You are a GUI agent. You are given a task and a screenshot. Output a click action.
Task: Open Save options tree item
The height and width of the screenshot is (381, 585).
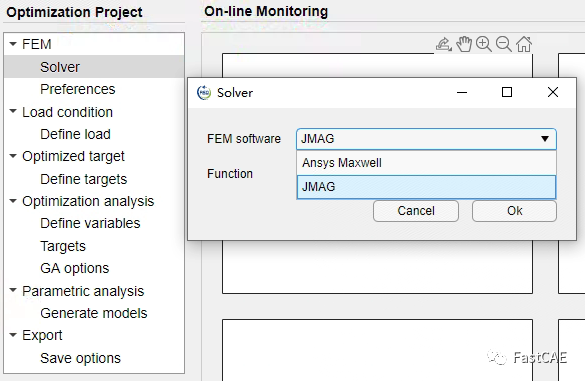(81, 358)
